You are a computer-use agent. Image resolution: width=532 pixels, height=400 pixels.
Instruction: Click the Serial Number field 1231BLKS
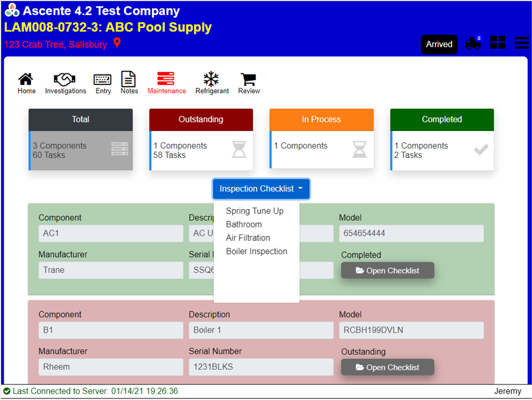(261, 367)
